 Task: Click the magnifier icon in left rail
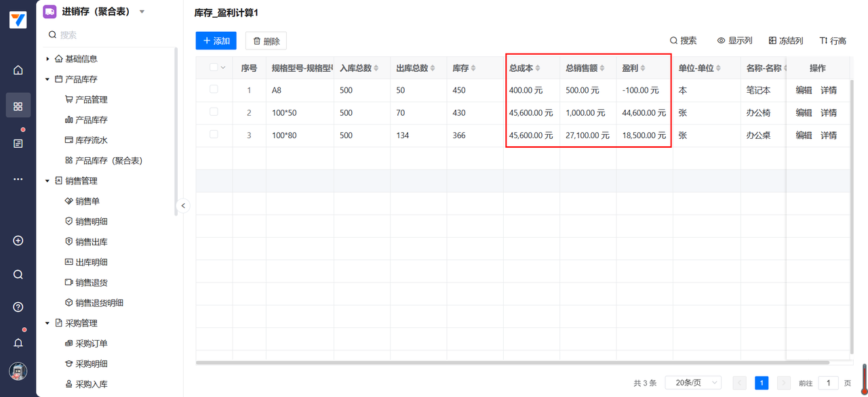(x=18, y=274)
